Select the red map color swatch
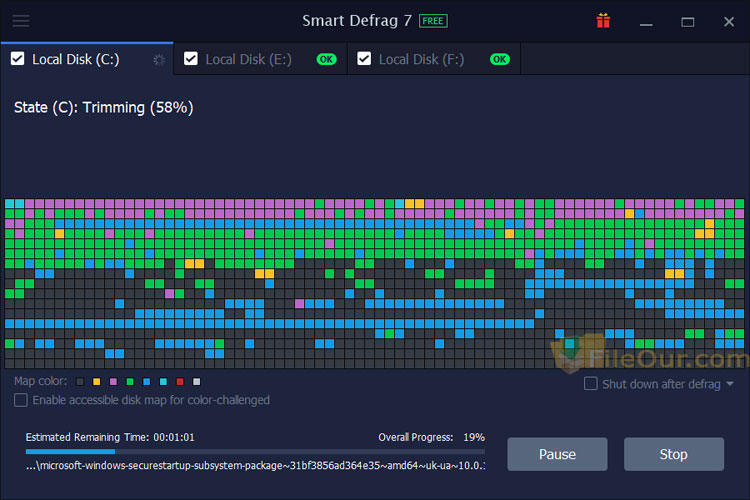The image size is (750, 500). click(180, 382)
